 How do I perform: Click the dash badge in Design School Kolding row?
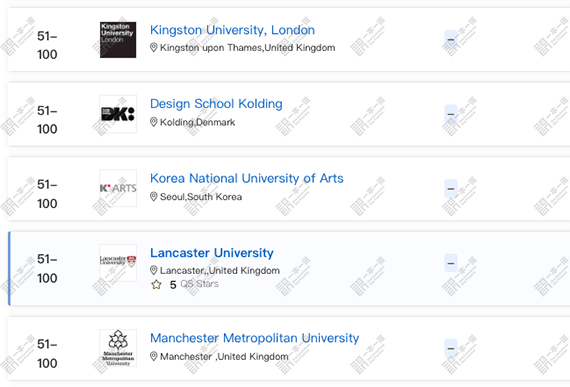pyautogui.click(x=451, y=114)
